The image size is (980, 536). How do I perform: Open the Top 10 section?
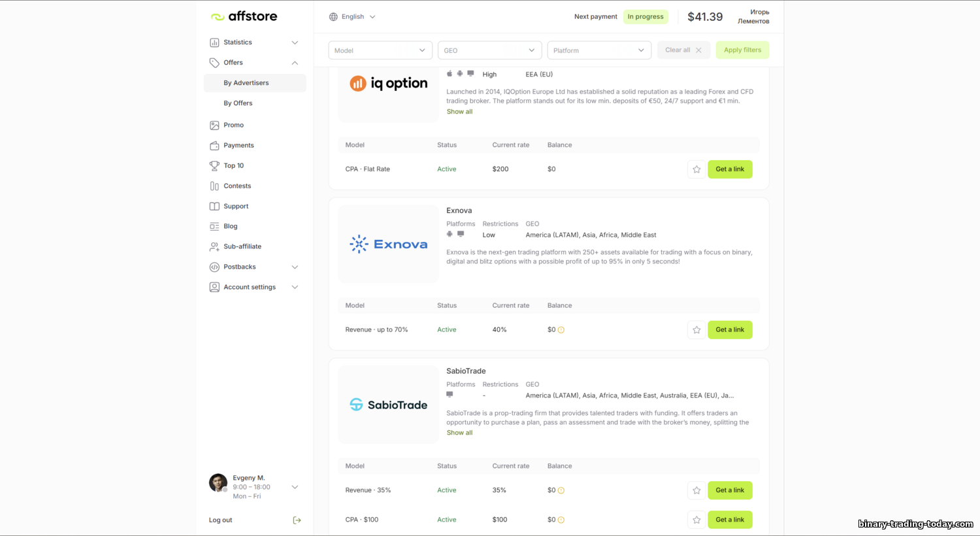click(x=233, y=165)
